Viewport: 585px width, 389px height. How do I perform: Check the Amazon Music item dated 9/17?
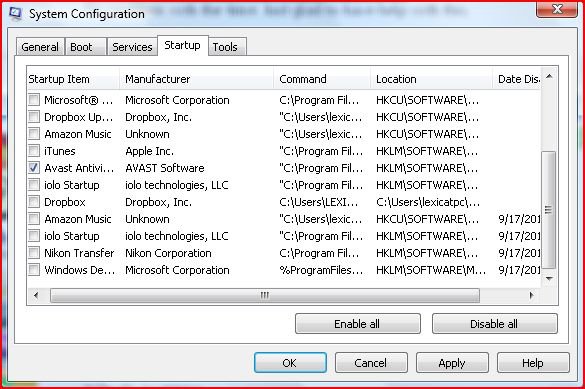pyautogui.click(x=34, y=219)
